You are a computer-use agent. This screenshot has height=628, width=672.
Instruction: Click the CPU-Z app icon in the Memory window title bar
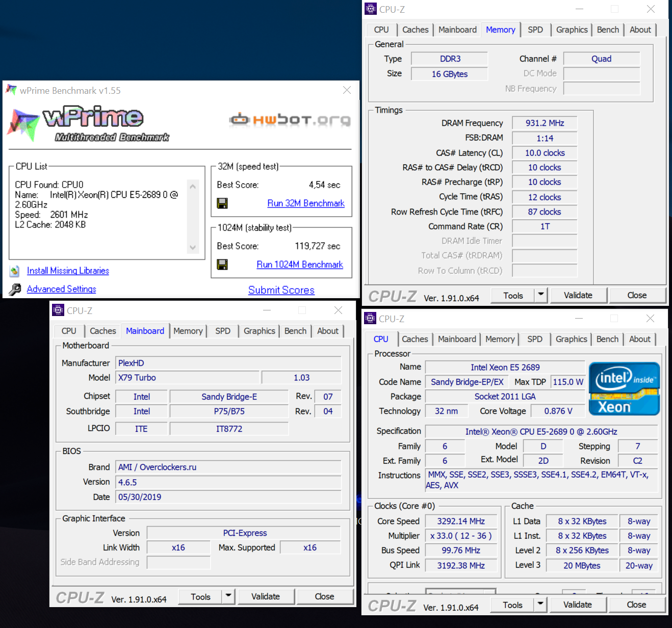coord(371,9)
